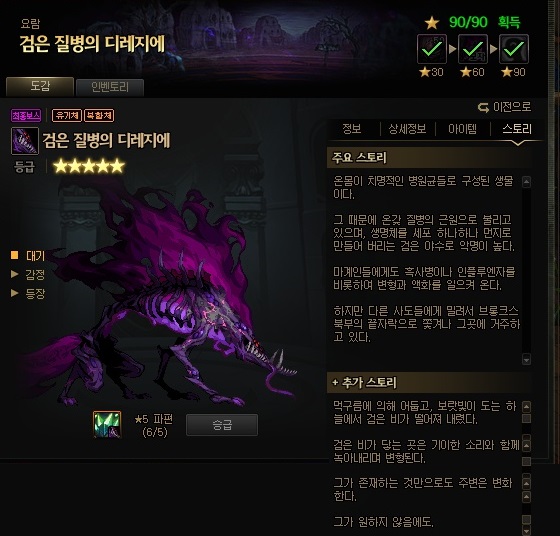Click the ★30 reward icon with checkmark
The height and width of the screenshot is (536, 560).
(x=432, y=49)
